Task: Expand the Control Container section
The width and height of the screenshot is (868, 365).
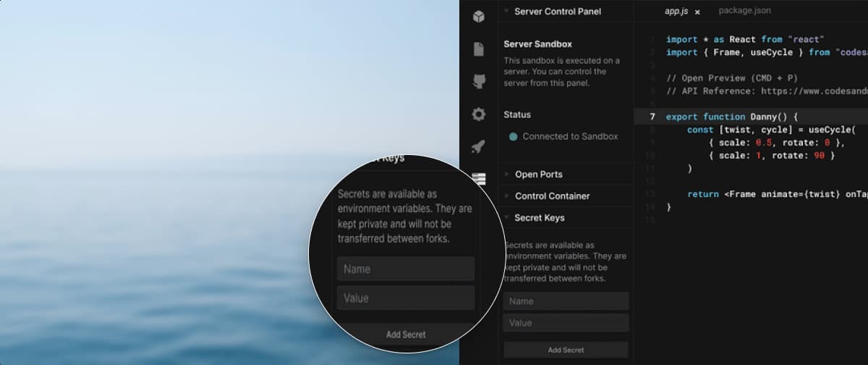Action: (x=552, y=196)
